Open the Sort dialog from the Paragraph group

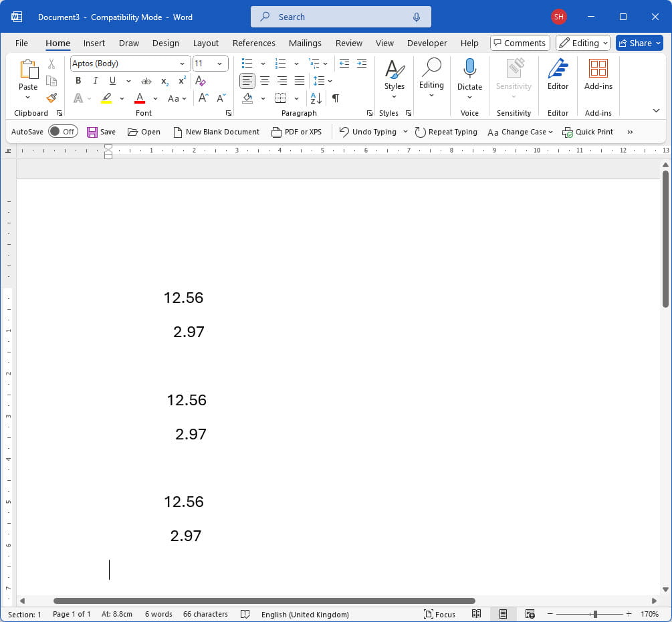(x=314, y=98)
